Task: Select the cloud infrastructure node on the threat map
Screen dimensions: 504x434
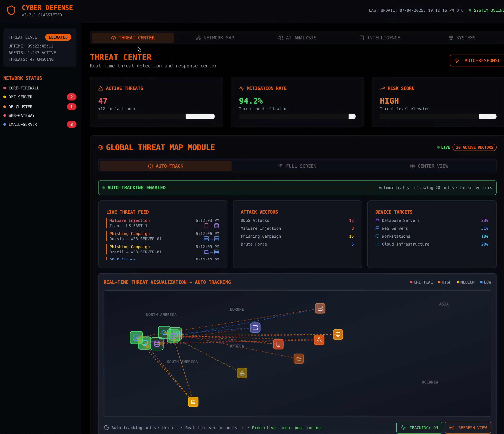Action: 299,359
